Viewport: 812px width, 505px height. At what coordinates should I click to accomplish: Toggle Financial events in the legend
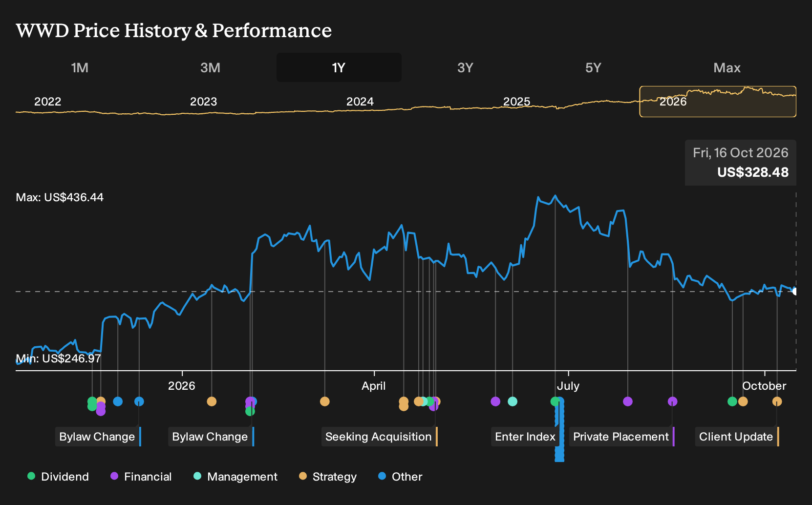[141, 477]
